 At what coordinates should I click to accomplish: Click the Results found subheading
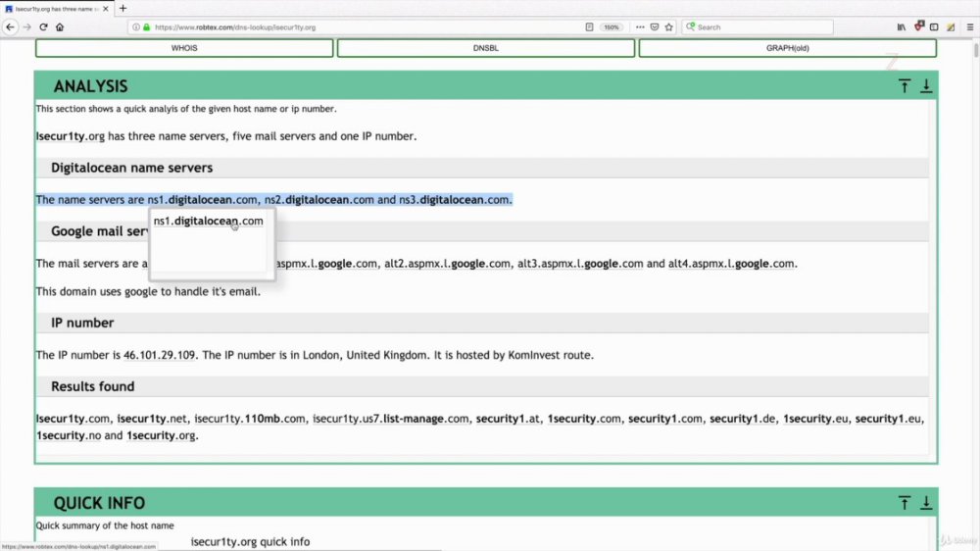click(x=92, y=386)
